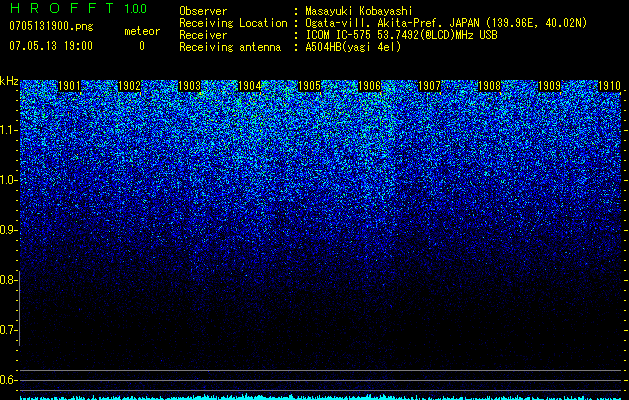
Task: Click the 1908 time marker
Action: [x=490, y=86]
